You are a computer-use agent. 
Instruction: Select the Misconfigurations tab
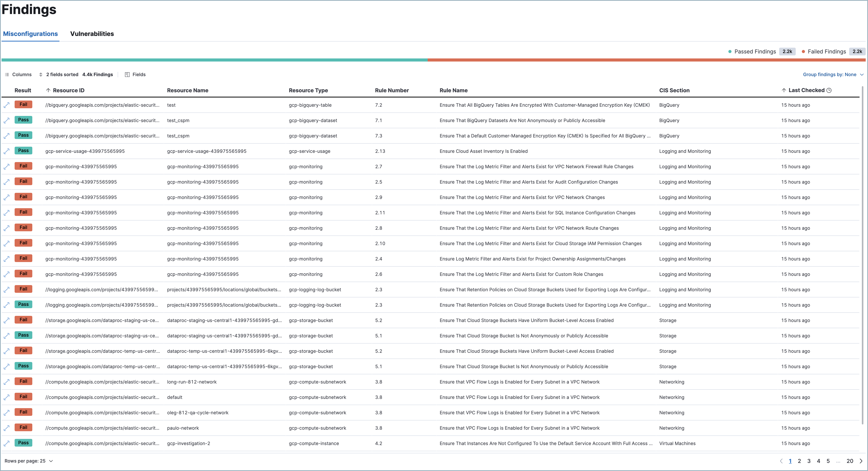click(30, 34)
